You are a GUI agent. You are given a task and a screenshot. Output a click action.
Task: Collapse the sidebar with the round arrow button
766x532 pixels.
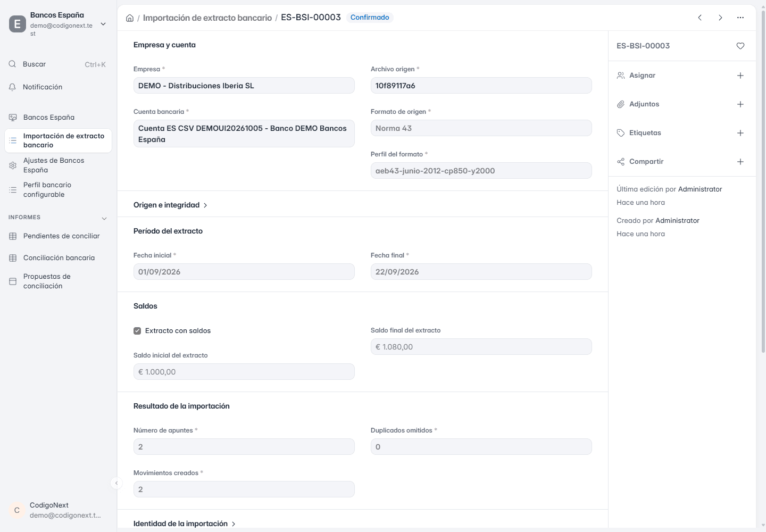pyautogui.click(x=116, y=483)
